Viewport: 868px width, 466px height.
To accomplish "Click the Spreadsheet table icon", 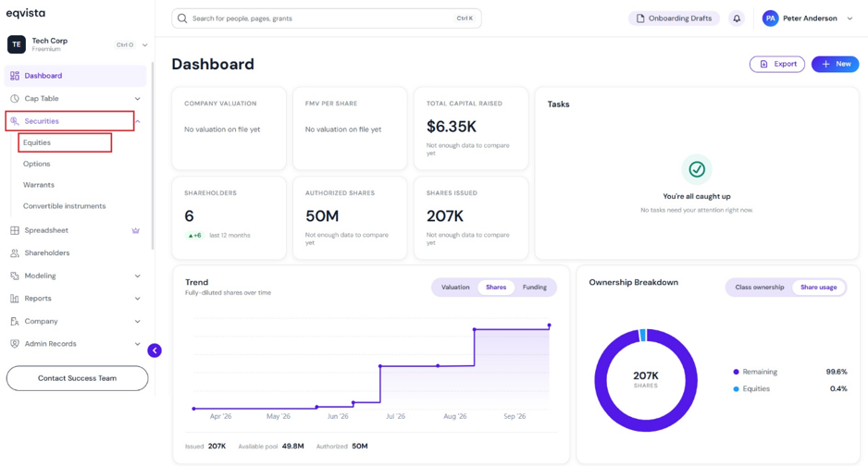I will [x=15, y=230].
